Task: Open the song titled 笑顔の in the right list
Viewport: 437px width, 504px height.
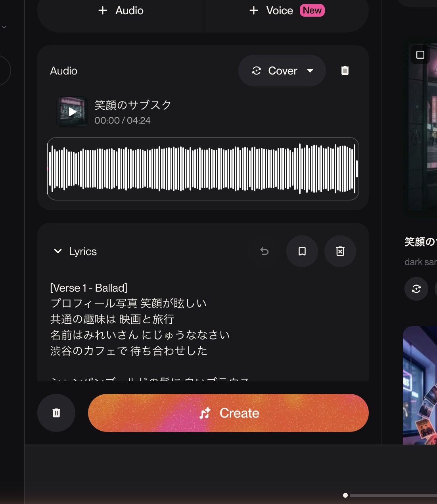Action: (x=421, y=242)
